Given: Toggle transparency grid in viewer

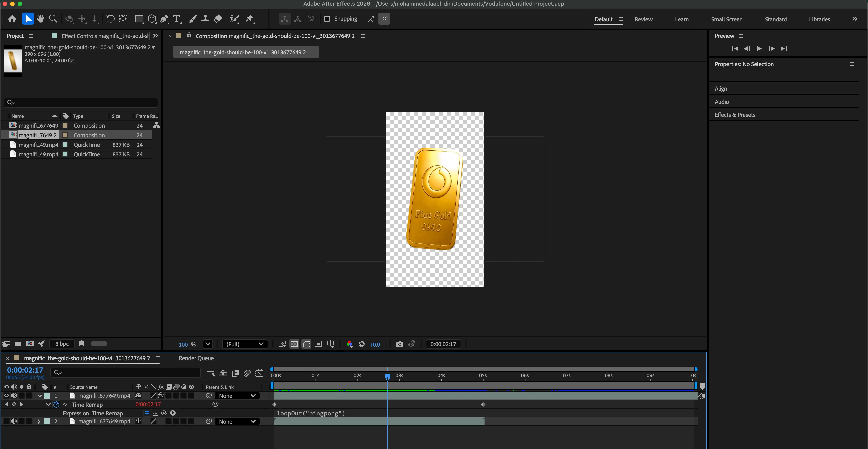Looking at the screenshot, I should click(x=295, y=344).
